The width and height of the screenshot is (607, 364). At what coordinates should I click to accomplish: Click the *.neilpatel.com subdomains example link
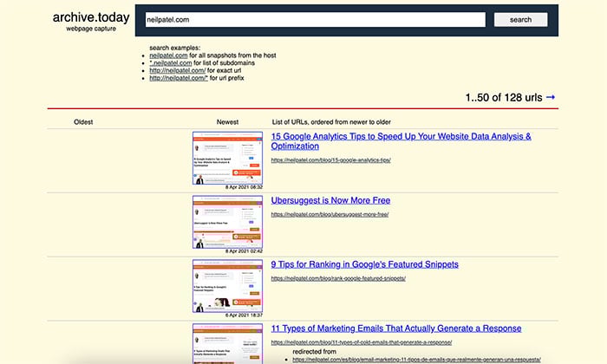pyautogui.click(x=171, y=62)
